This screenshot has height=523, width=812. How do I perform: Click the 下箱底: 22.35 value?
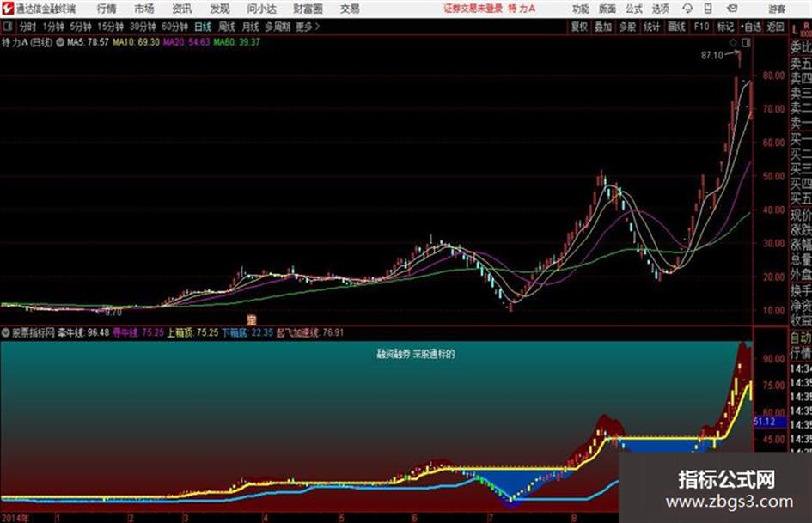pyautogui.click(x=247, y=333)
